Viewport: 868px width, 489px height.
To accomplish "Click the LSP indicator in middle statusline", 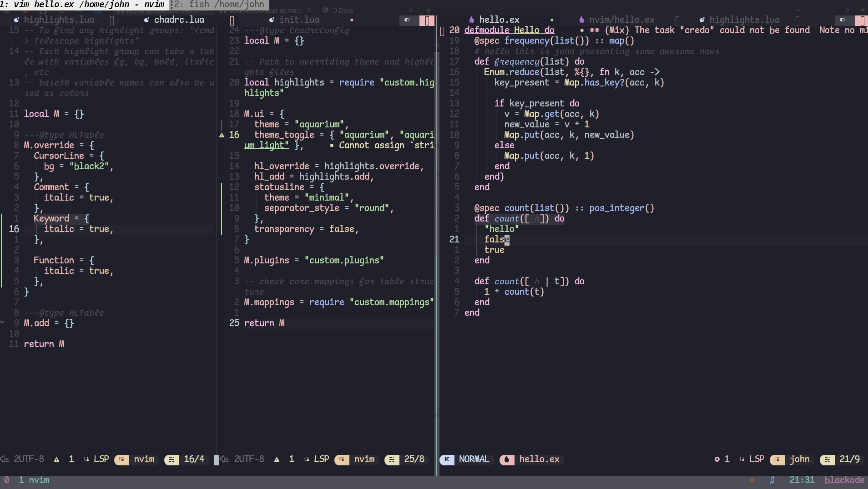I will click(317, 459).
